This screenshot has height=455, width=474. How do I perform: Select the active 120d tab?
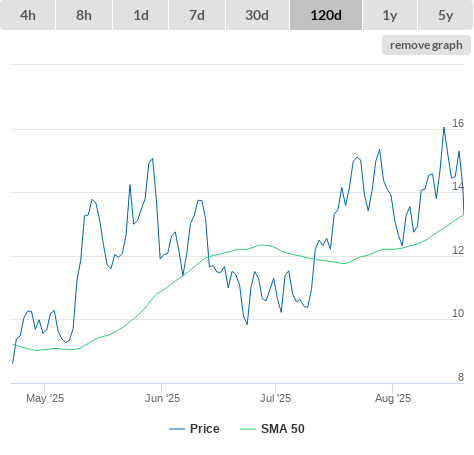click(x=326, y=15)
